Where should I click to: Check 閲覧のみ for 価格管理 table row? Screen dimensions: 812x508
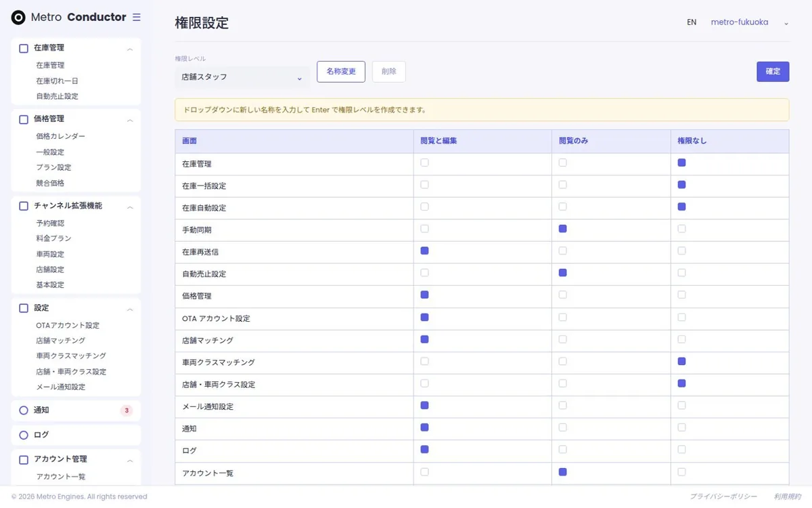pyautogui.click(x=562, y=295)
